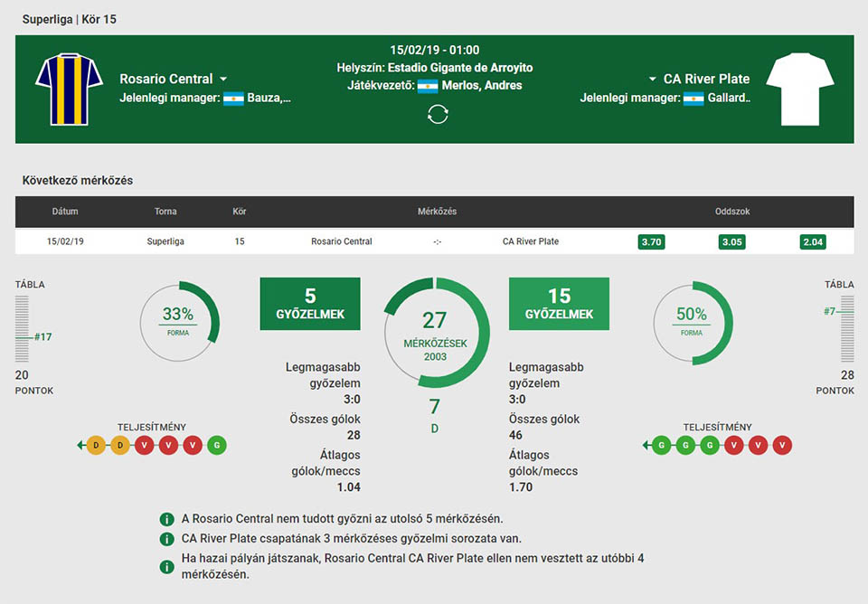Click Rosario Central's 20 Pontok value
Viewport: 868px width, 604px height.
click(x=22, y=375)
